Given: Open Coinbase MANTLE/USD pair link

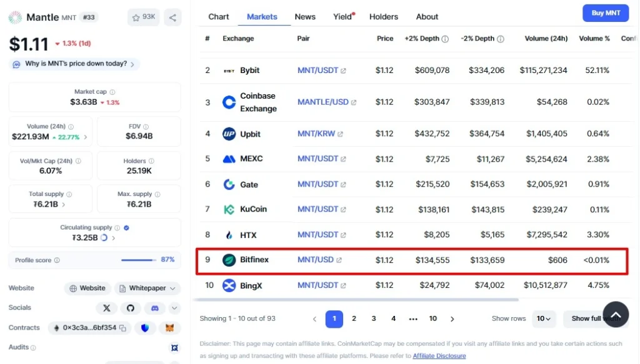Looking at the screenshot, I should pyautogui.click(x=327, y=102).
